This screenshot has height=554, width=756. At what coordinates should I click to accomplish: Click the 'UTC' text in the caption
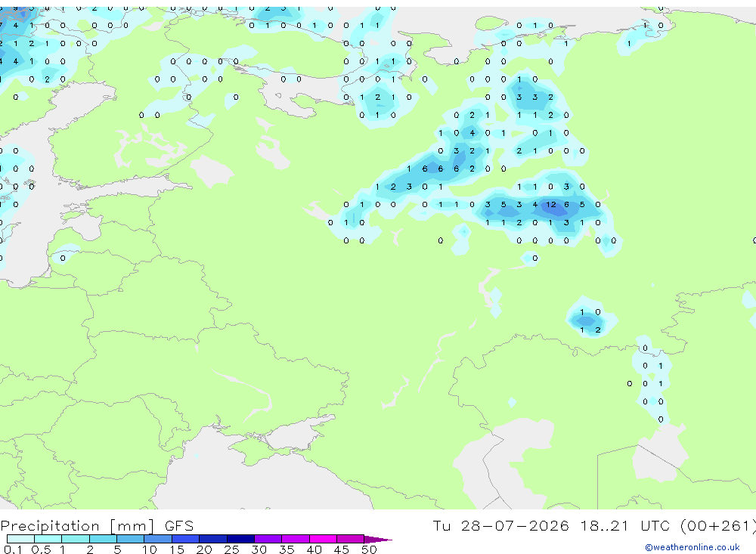point(655,525)
